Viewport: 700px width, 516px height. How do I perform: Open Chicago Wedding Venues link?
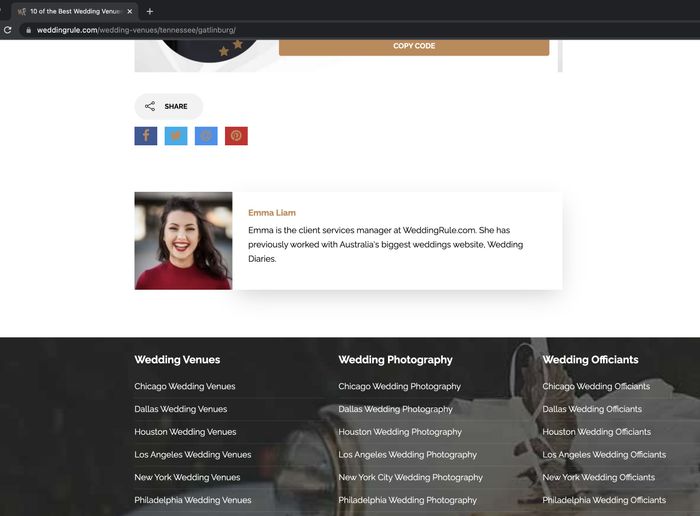[184, 386]
